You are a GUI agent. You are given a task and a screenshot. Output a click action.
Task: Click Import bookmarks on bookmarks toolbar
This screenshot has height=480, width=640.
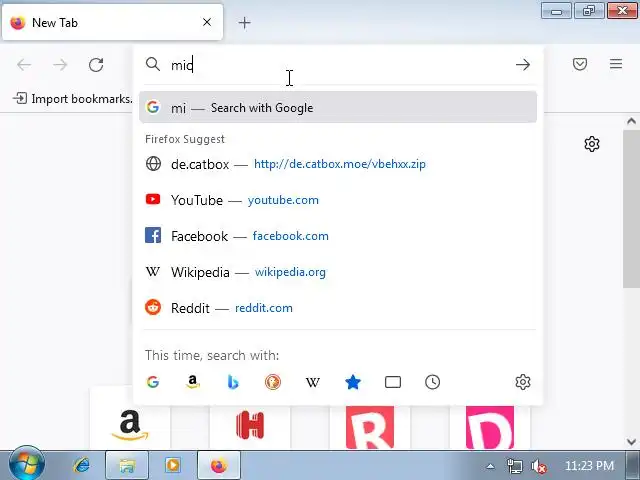click(73, 99)
